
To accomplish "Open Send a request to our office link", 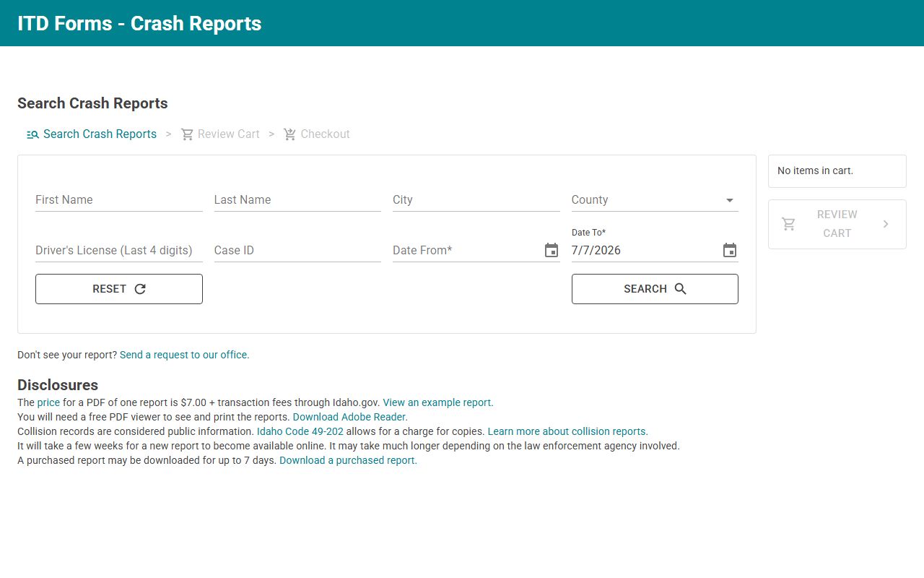I will click(x=184, y=355).
